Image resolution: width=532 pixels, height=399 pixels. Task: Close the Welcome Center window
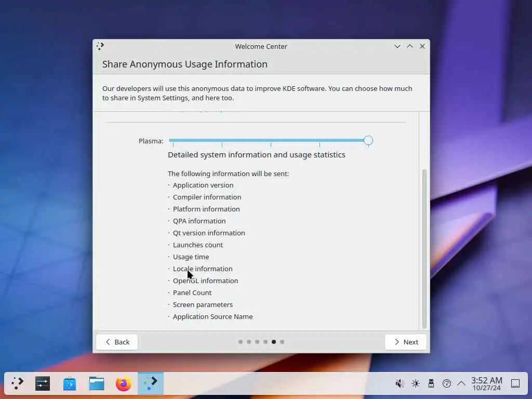422,46
